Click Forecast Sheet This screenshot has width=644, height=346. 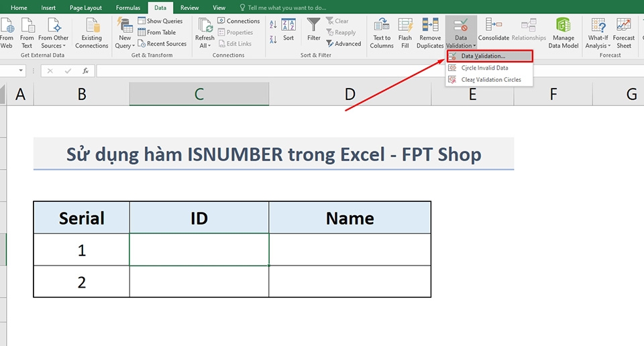coord(623,34)
